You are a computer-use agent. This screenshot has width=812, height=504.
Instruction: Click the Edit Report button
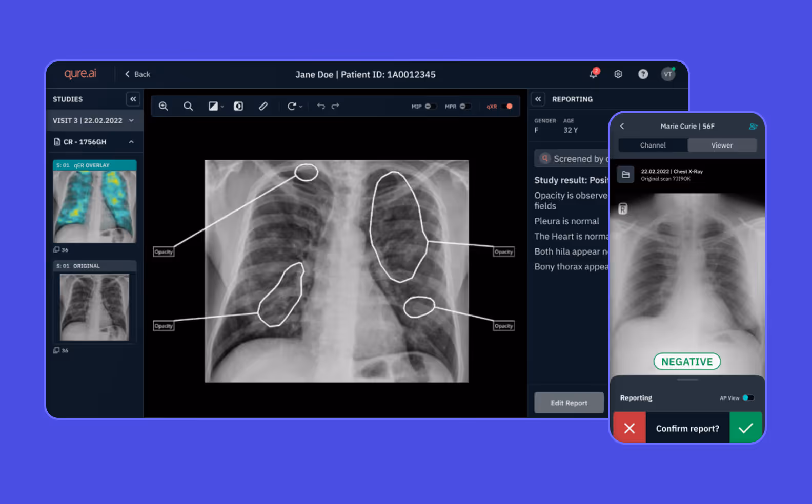[x=569, y=403]
